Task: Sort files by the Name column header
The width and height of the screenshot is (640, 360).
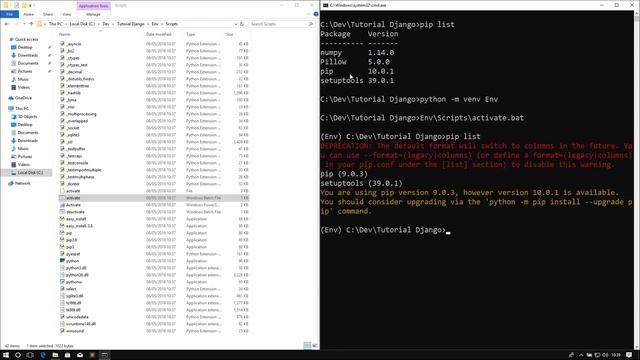Action: (x=64, y=34)
